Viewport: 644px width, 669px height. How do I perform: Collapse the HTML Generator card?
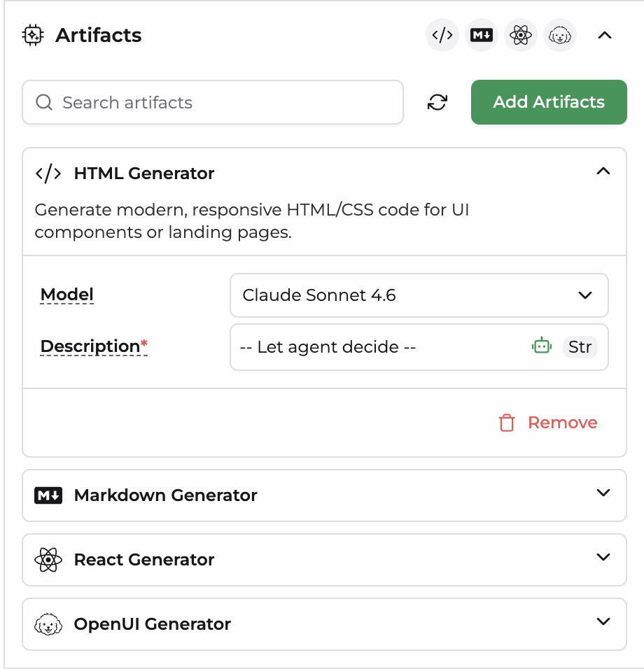point(603,171)
